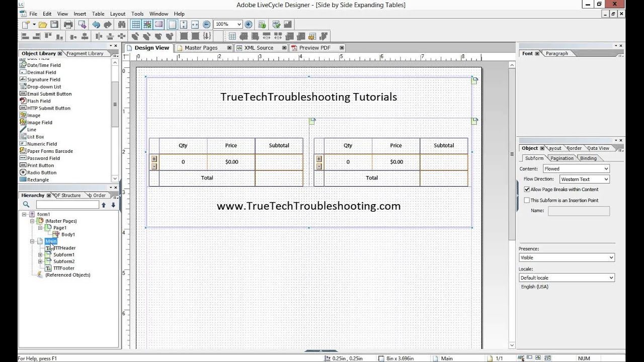The image size is (644, 362).
Task: Click the plus button on left table row
Action: [154, 159]
